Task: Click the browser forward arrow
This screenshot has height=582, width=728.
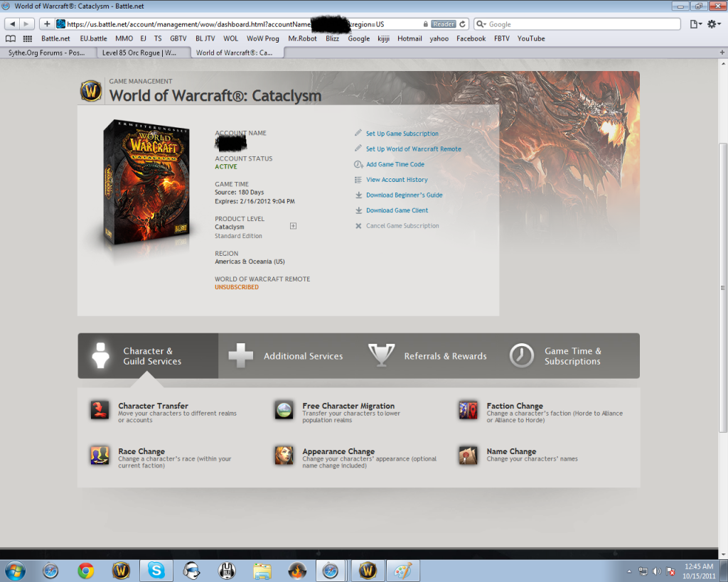Action: 26,24
